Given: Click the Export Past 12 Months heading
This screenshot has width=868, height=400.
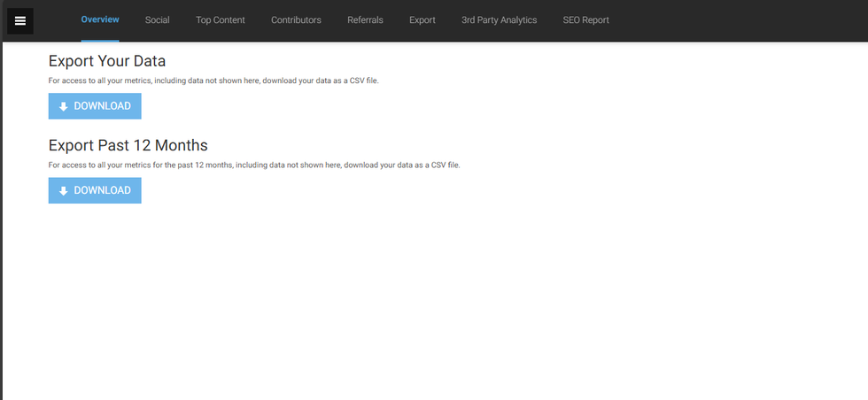Looking at the screenshot, I should pos(128,145).
